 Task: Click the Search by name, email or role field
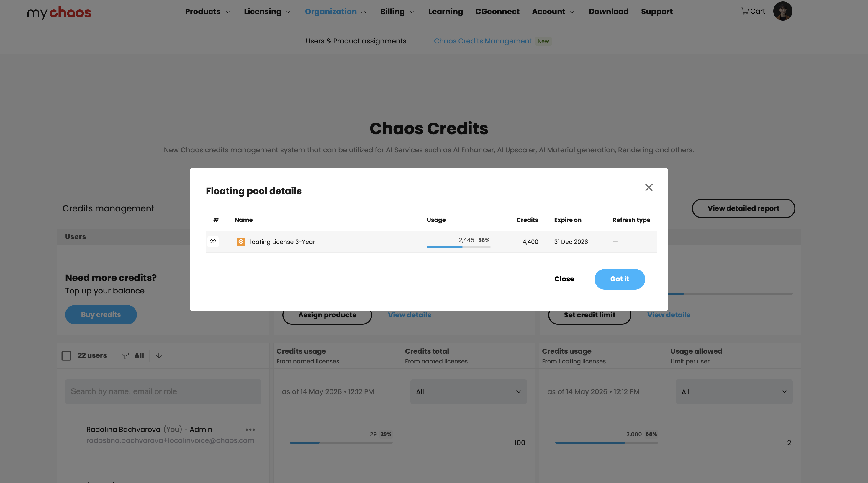pos(163,391)
